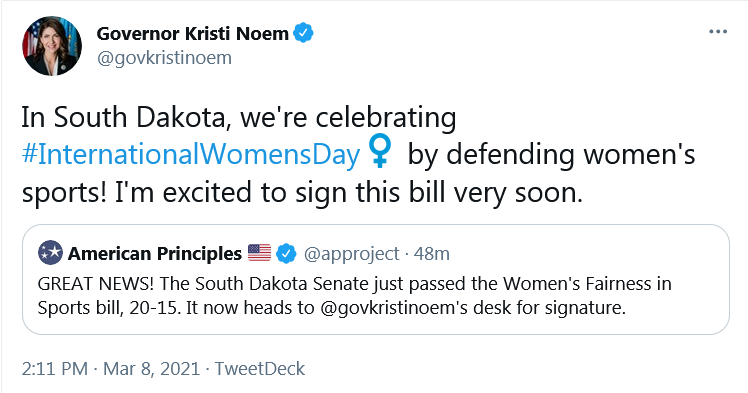The image size is (748, 393).
Task: Open the quoted tweet starting with GREAT NEWS
Action: coord(376,279)
